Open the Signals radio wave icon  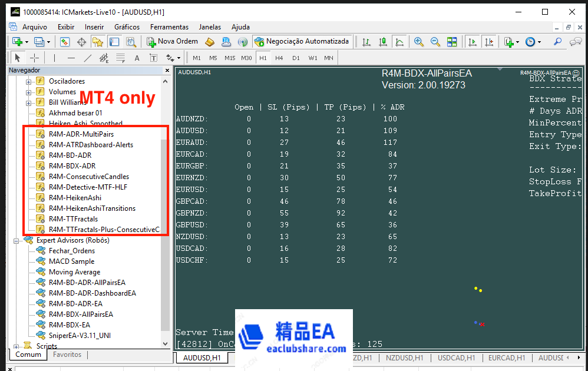[x=243, y=42]
